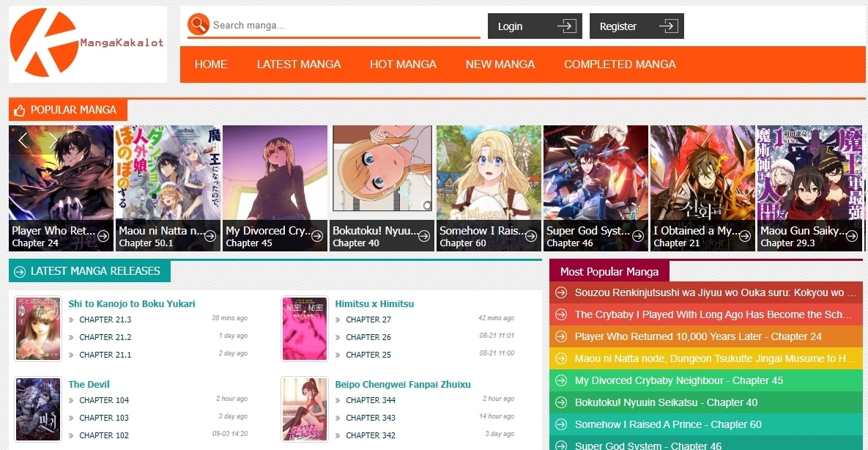Click the arrow icon on Super God Syst... card
Screen dimensions: 868x450
(638, 236)
